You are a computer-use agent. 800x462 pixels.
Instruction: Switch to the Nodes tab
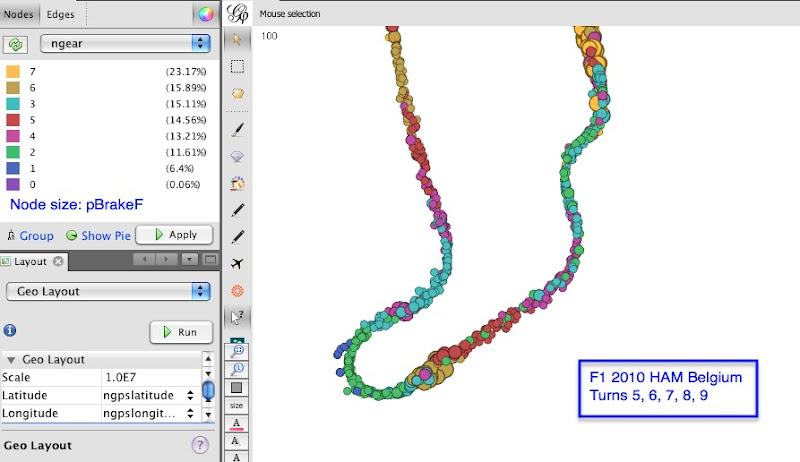tap(18, 14)
